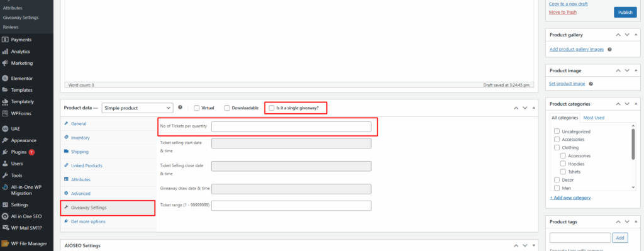This screenshot has height=251, width=644.
Task: Click the WP File Manager folder icon
Action: (x=5, y=243)
